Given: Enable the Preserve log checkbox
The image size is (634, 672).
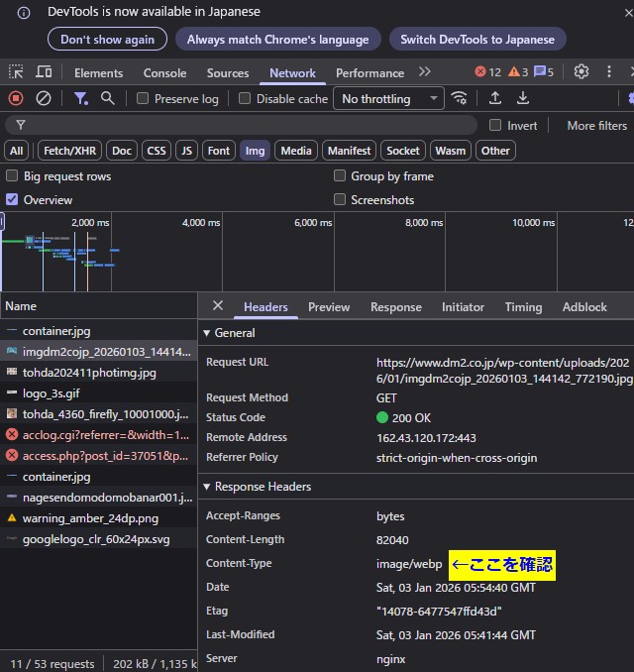Looking at the screenshot, I should pos(143,99).
